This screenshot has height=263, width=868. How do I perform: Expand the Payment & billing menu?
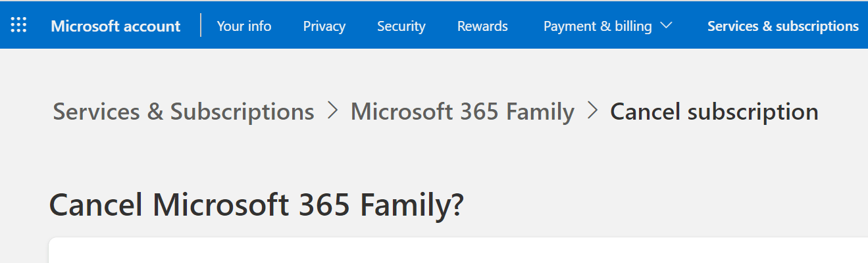(x=598, y=26)
